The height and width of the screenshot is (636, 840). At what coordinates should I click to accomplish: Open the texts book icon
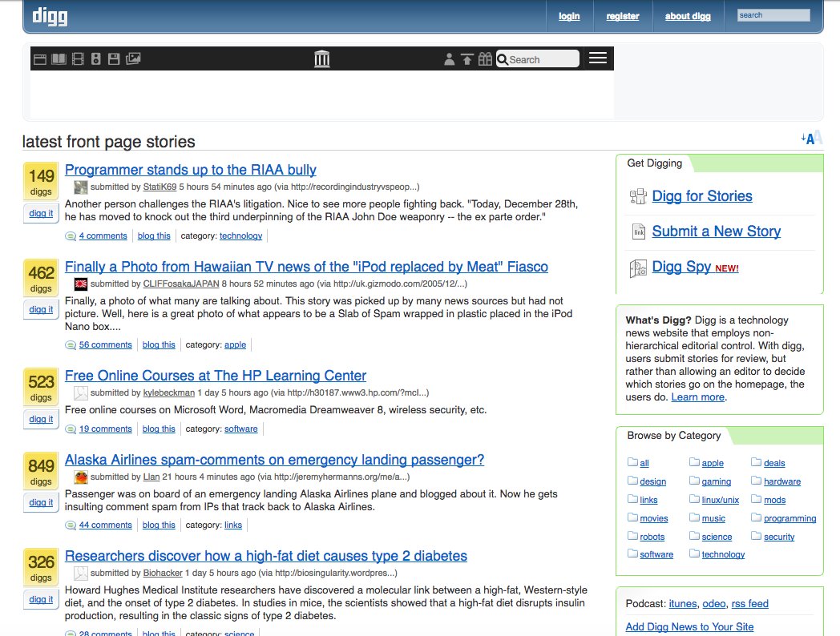59,59
